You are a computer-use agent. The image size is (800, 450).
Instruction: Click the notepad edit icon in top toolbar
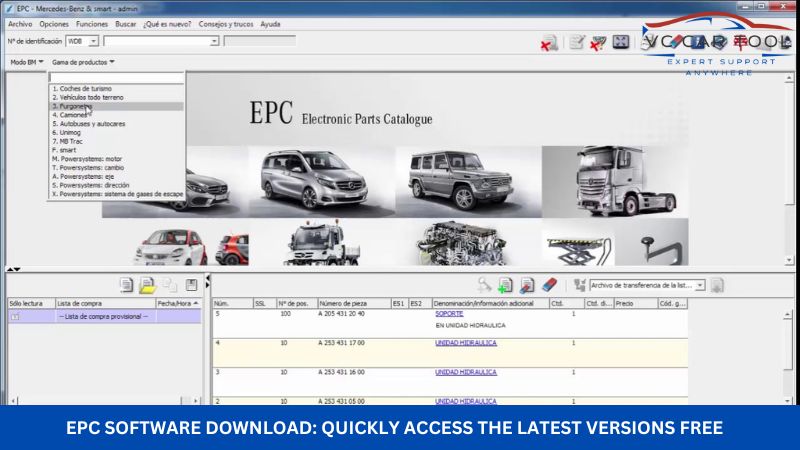[x=577, y=42]
